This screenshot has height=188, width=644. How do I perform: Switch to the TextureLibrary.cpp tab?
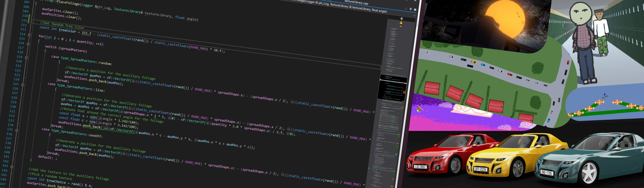(356, 2)
